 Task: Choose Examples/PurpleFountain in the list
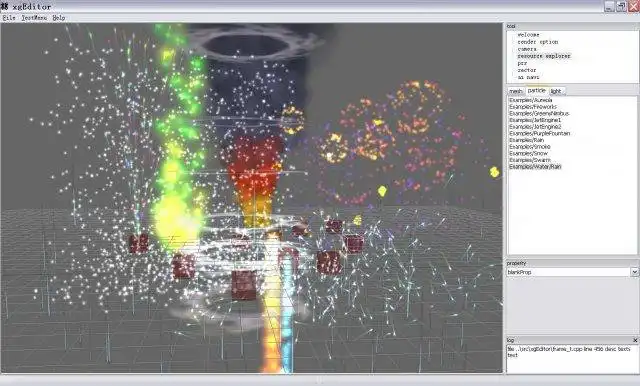pyautogui.click(x=539, y=133)
